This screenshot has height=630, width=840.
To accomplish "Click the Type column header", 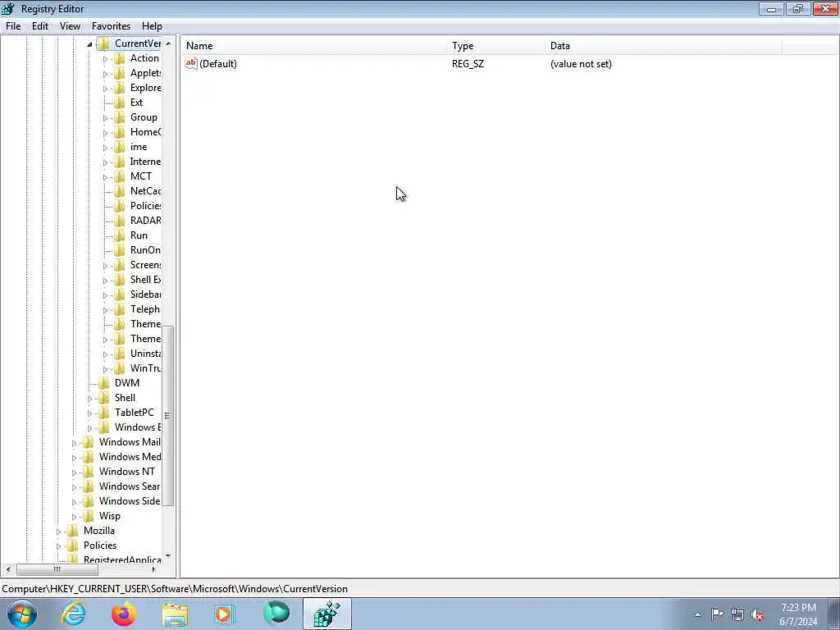I will click(496, 46).
